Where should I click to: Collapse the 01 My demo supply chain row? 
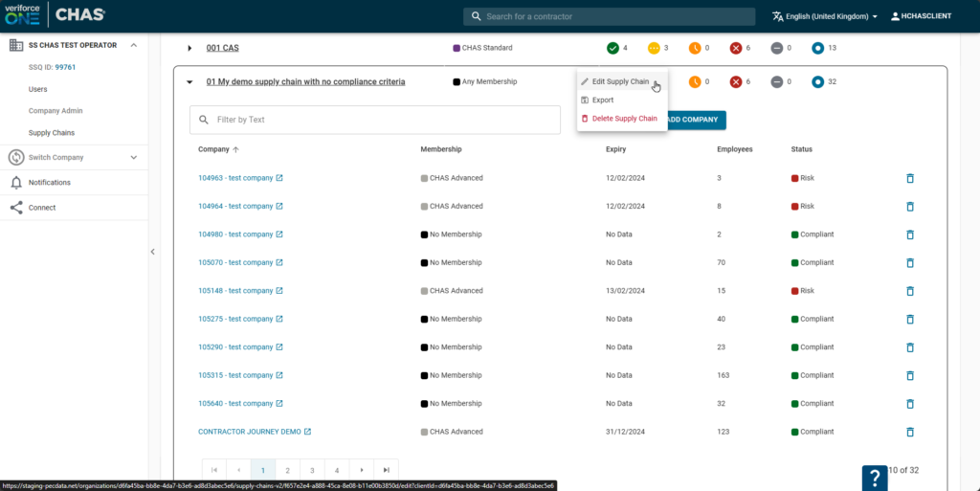pos(189,82)
